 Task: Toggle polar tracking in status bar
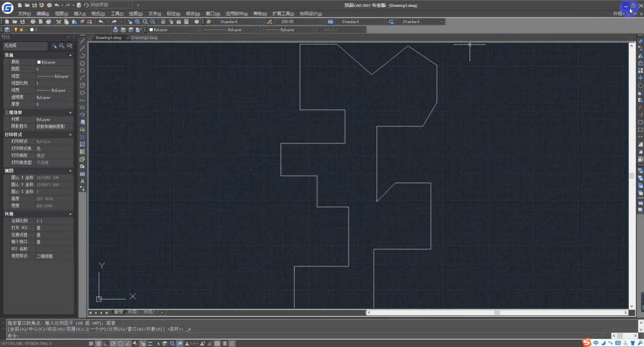[x=113, y=343]
